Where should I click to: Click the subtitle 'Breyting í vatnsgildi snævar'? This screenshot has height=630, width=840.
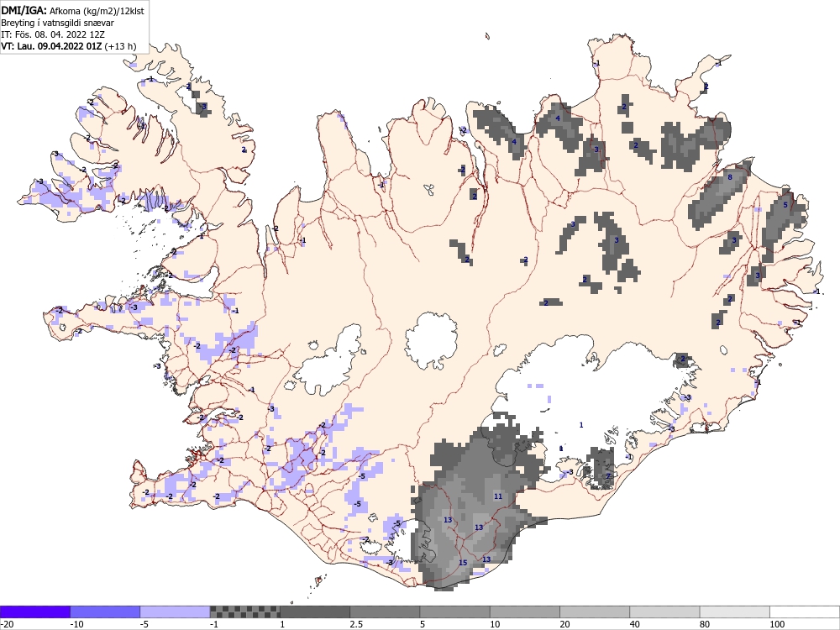click(x=57, y=23)
